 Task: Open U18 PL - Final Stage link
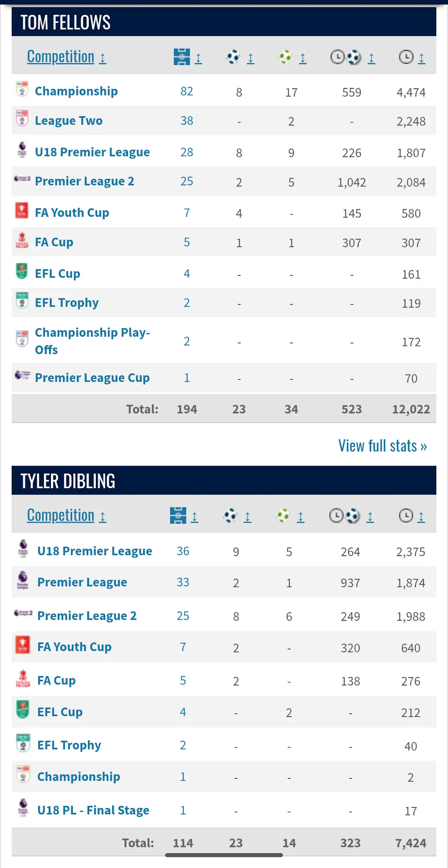(x=93, y=810)
